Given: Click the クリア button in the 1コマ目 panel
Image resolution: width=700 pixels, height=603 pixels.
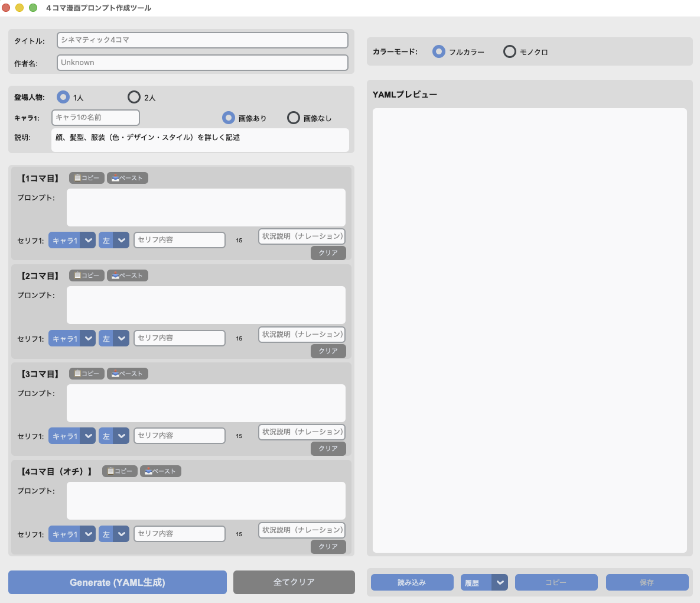Looking at the screenshot, I should point(328,252).
